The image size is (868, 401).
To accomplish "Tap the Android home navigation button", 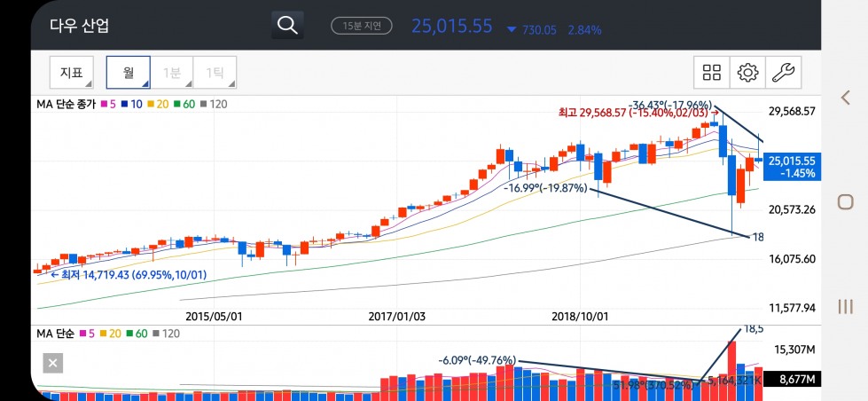I will click(845, 201).
